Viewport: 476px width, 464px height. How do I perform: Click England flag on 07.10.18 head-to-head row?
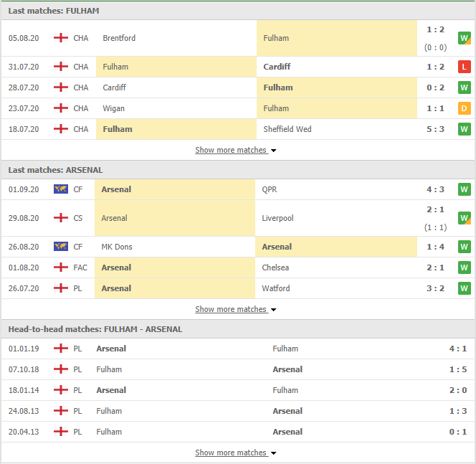pos(61,369)
